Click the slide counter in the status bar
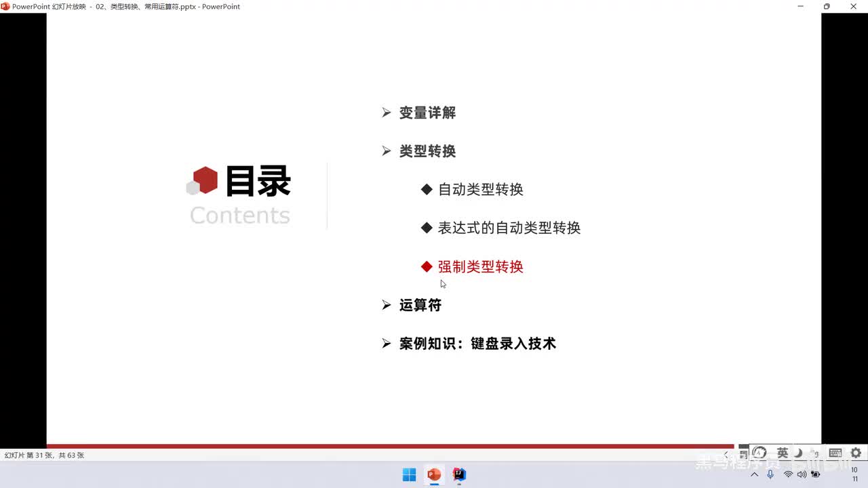This screenshot has width=868, height=488. pos(45,455)
